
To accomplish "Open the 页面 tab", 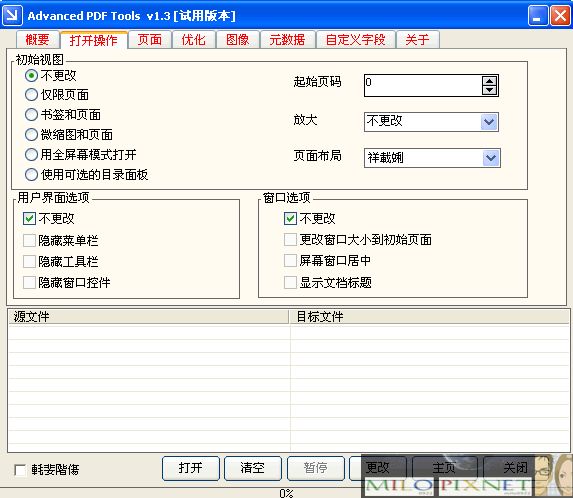I will pyautogui.click(x=150, y=39).
